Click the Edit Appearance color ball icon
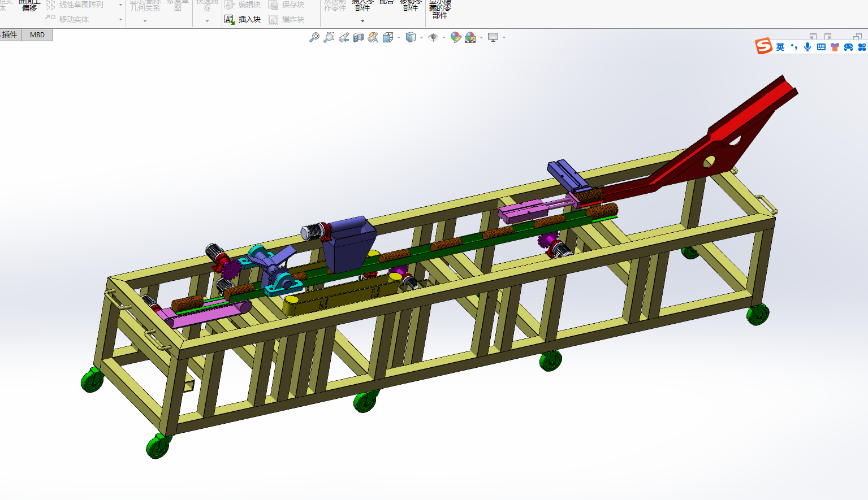Screen dimensions: 868x500 456,37
